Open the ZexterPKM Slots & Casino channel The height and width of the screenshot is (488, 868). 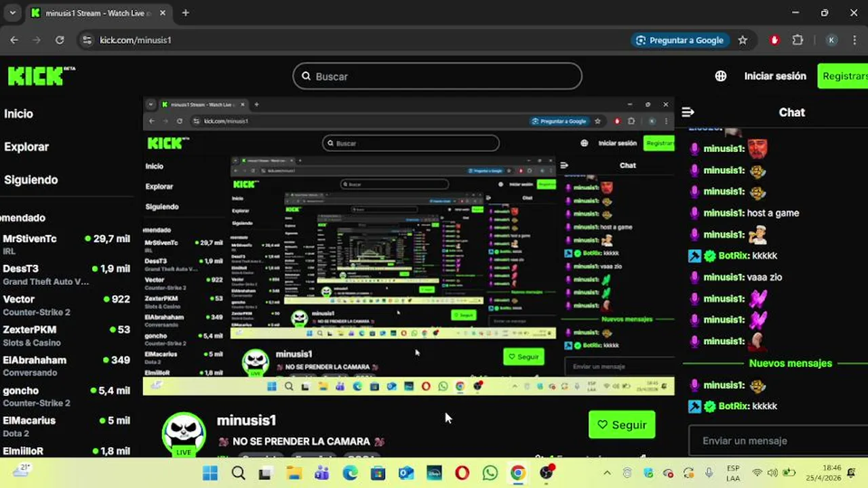click(x=66, y=335)
